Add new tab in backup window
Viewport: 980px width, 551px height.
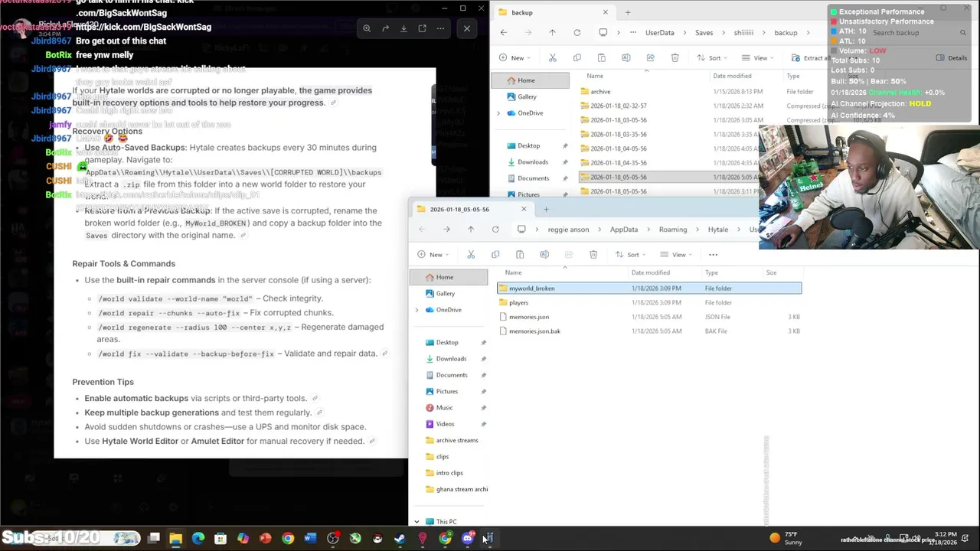tap(627, 12)
